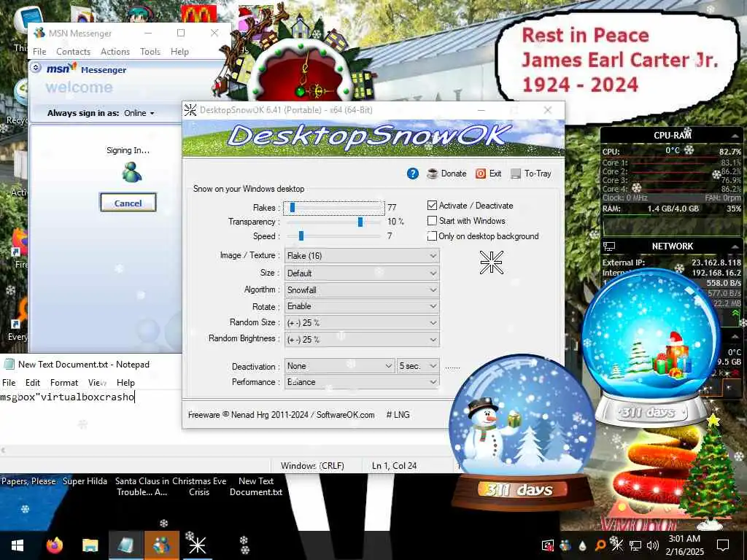The width and height of the screenshot is (747, 560).
Task: Cancel the MSN Messenger sign-in
Action: point(128,203)
